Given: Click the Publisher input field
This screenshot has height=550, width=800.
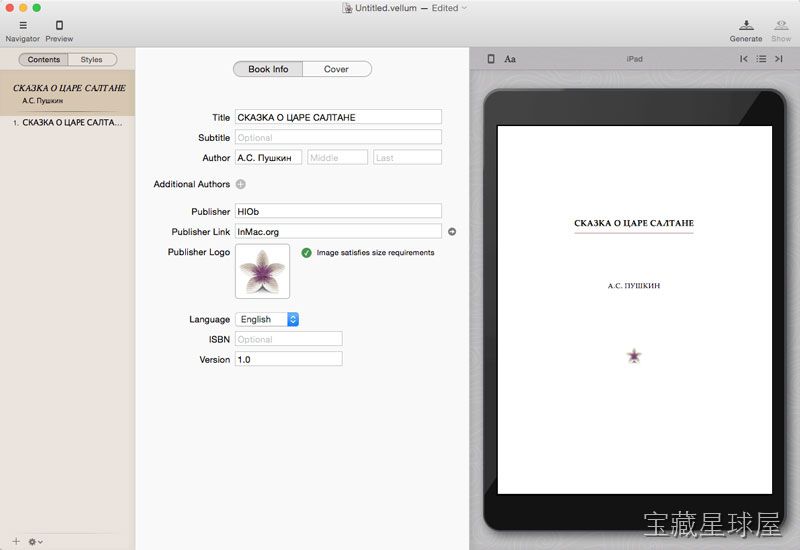Looking at the screenshot, I should (x=338, y=211).
